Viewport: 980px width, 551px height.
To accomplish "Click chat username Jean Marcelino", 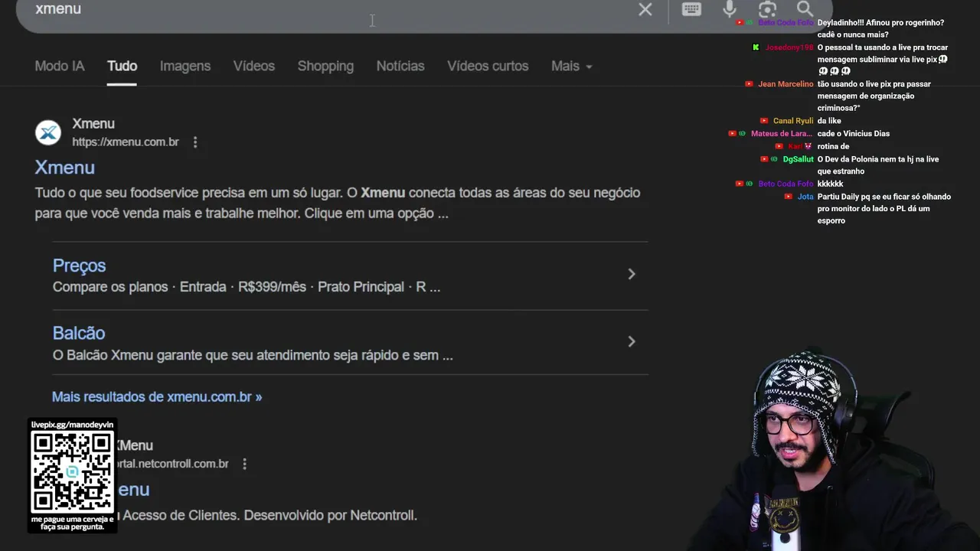I will point(786,84).
